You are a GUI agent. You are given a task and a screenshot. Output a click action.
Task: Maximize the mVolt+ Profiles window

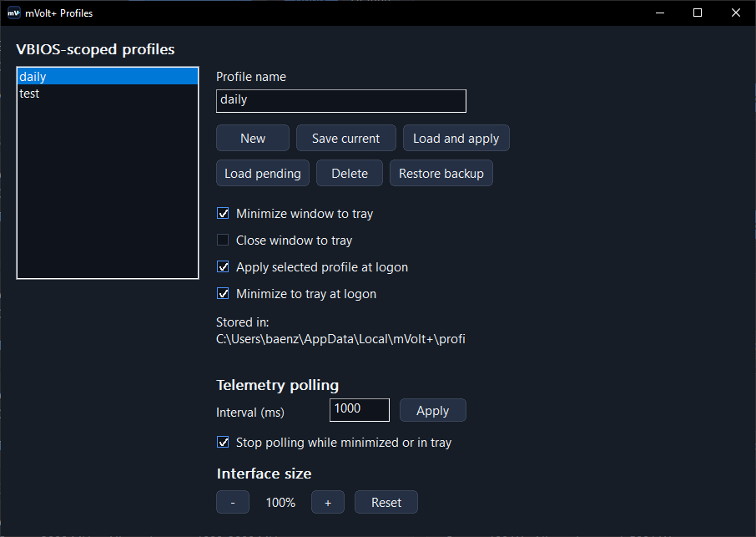pyautogui.click(x=698, y=13)
